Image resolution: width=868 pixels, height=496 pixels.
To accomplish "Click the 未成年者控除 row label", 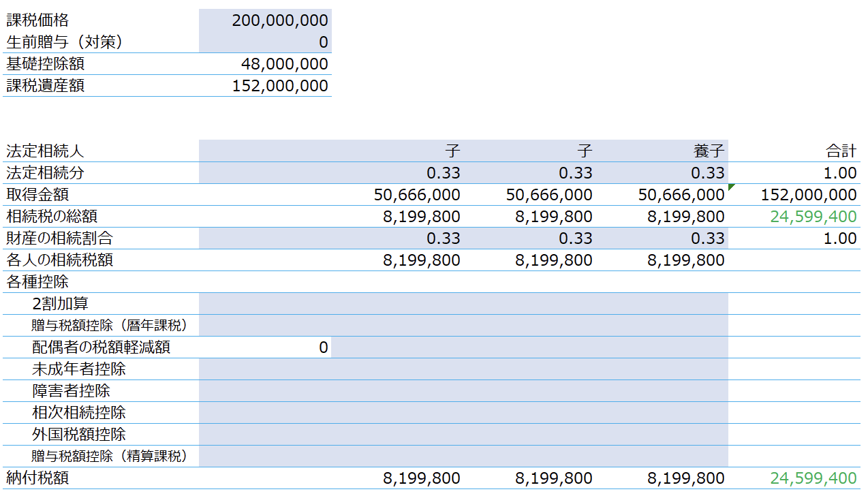I will click(79, 369).
